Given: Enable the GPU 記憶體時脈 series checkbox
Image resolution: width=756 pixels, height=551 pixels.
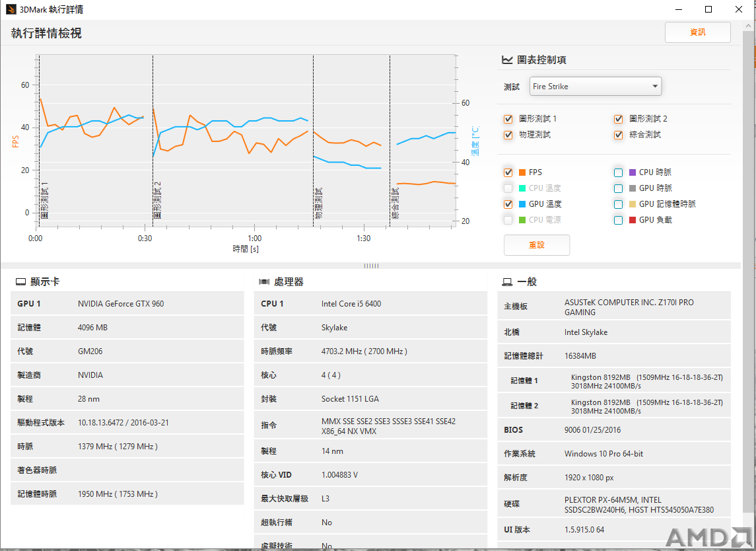Looking at the screenshot, I should pos(619,204).
